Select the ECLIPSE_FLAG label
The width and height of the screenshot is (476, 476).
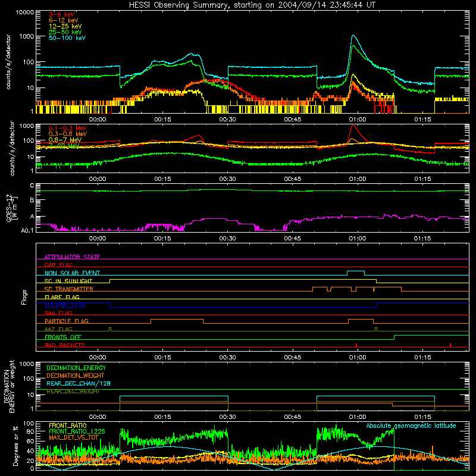point(65,305)
